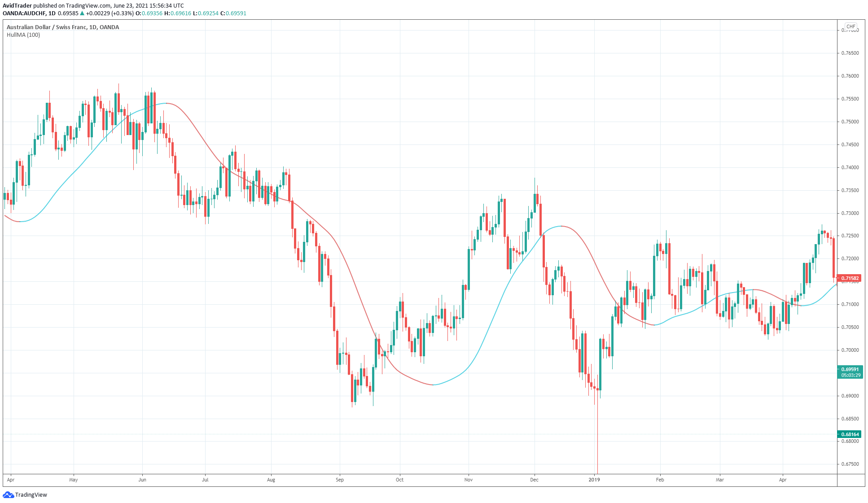Screen dimensions: 868x503
Task: Click the 0.75000 price axis label
Action: tap(850, 122)
